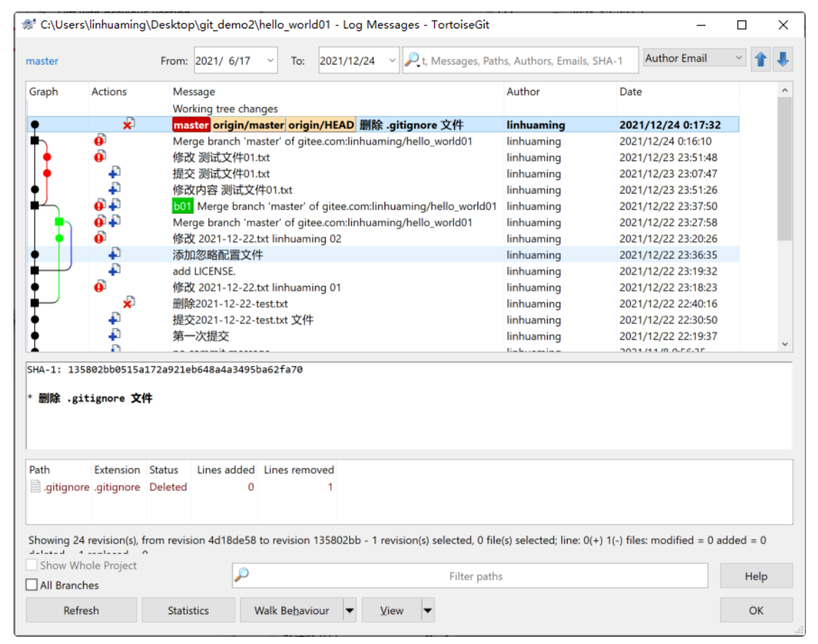The height and width of the screenshot is (644, 818).
Task: Click delete icon on 删除2021-12-22-test.txt row
Action: (x=128, y=302)
